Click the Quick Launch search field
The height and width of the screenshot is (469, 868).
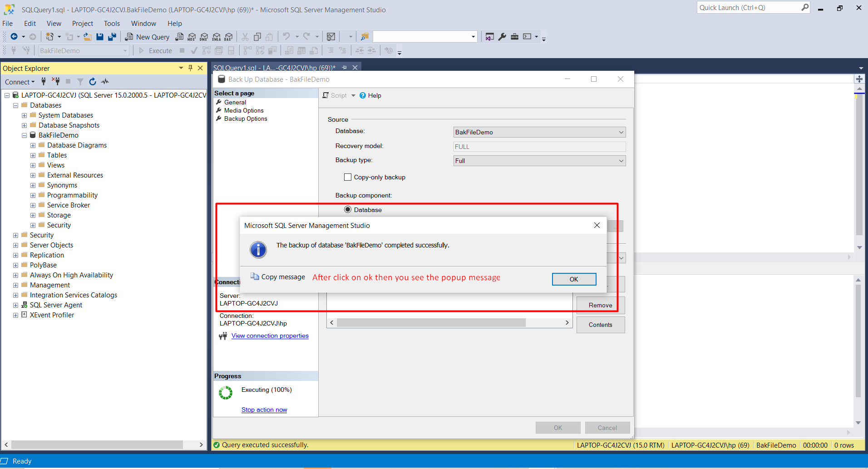click(749, 7)
